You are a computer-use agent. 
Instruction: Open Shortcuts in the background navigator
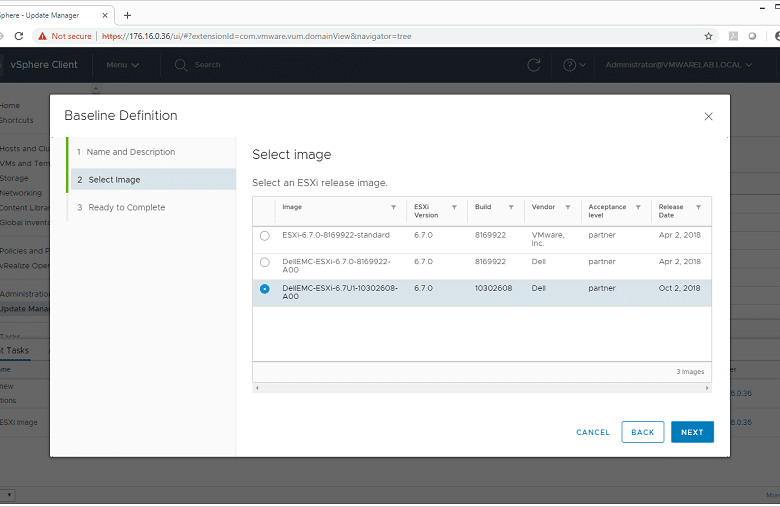click(16, 120)
